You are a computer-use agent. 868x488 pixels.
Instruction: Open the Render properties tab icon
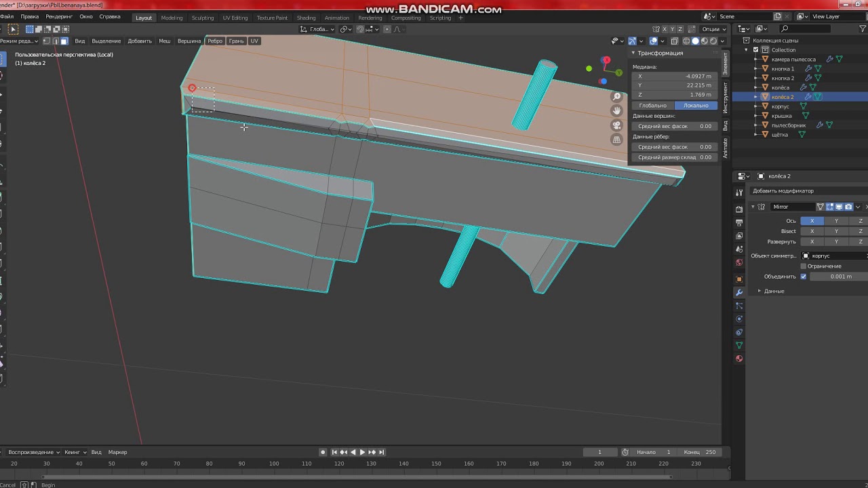click(739, 209)
